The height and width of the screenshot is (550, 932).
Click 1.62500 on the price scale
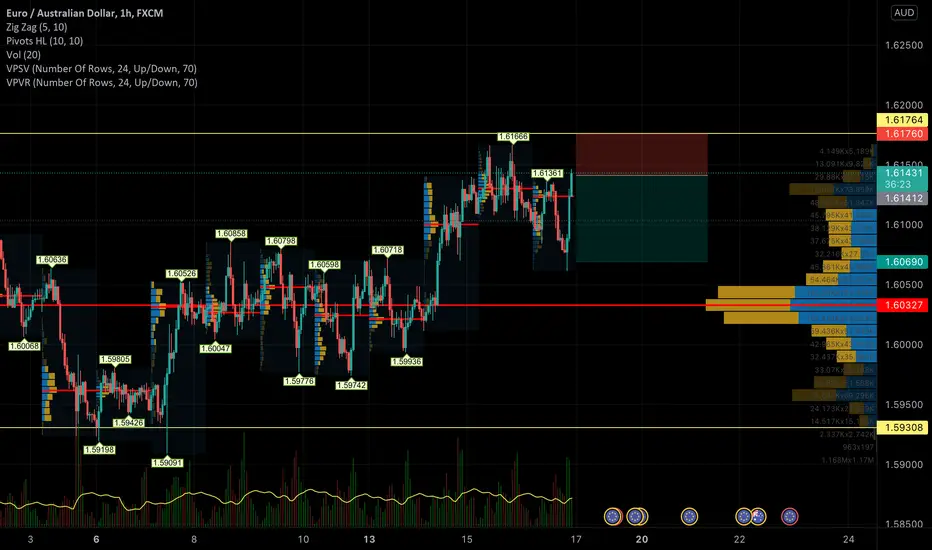click(x=903, y=45)
